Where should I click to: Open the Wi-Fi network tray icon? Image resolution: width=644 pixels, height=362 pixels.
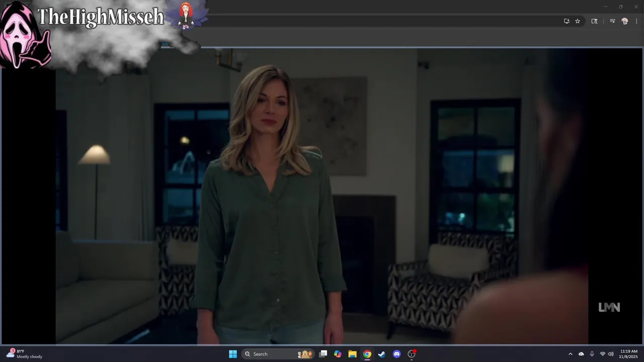[602, 354]
